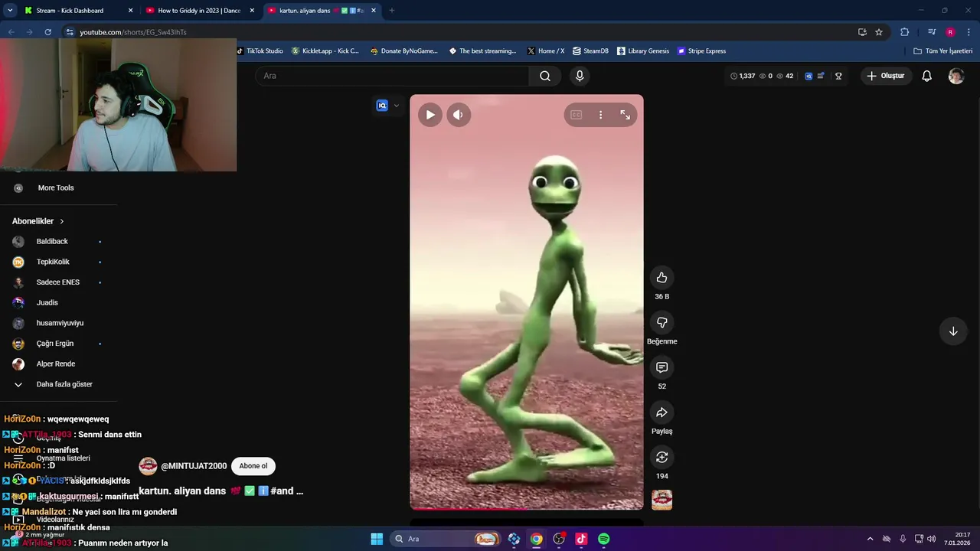Image resolution: width=980 pixels, height=551 pixels.
Task: Open the Chrome three-dot menu
Action: pyautogui.click(x=968, y=32)
